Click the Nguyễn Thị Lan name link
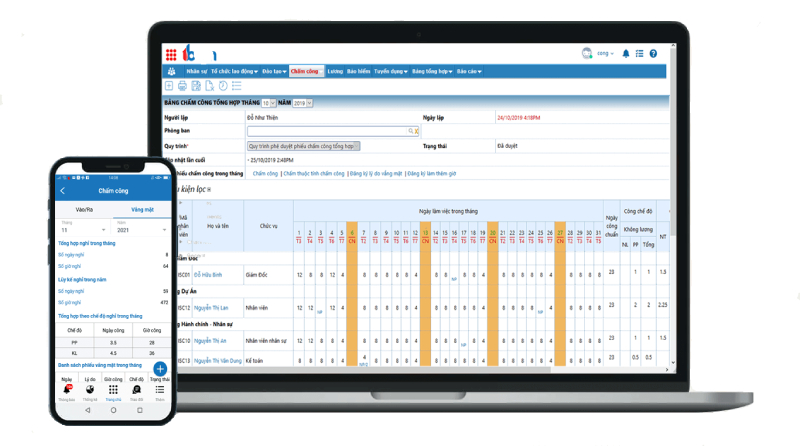Viewport: 800px width, 446px height. pos(211,308)
